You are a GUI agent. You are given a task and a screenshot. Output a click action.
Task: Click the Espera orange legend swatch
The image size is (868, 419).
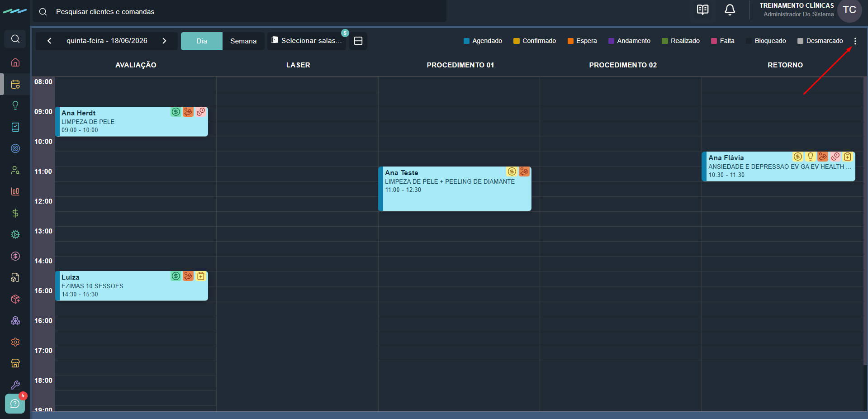click(570, 41)
